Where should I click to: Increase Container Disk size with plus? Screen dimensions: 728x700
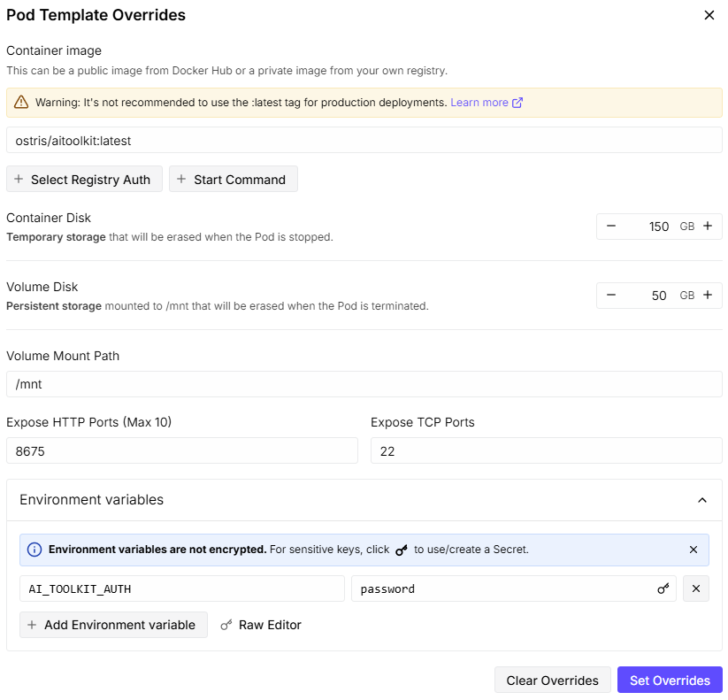[x=708, y=227]
